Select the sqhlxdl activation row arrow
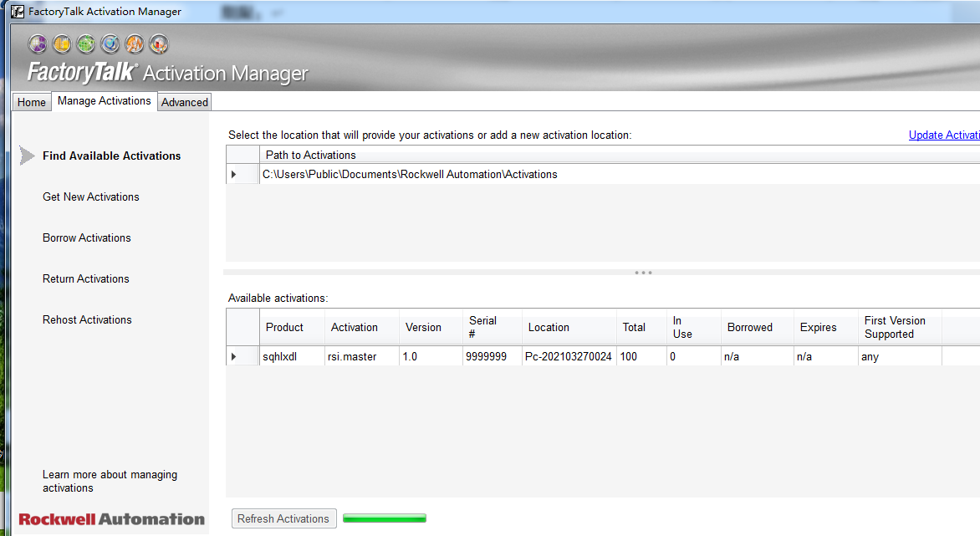The width and height of the screenshot is (980, 536). point(234,357)
